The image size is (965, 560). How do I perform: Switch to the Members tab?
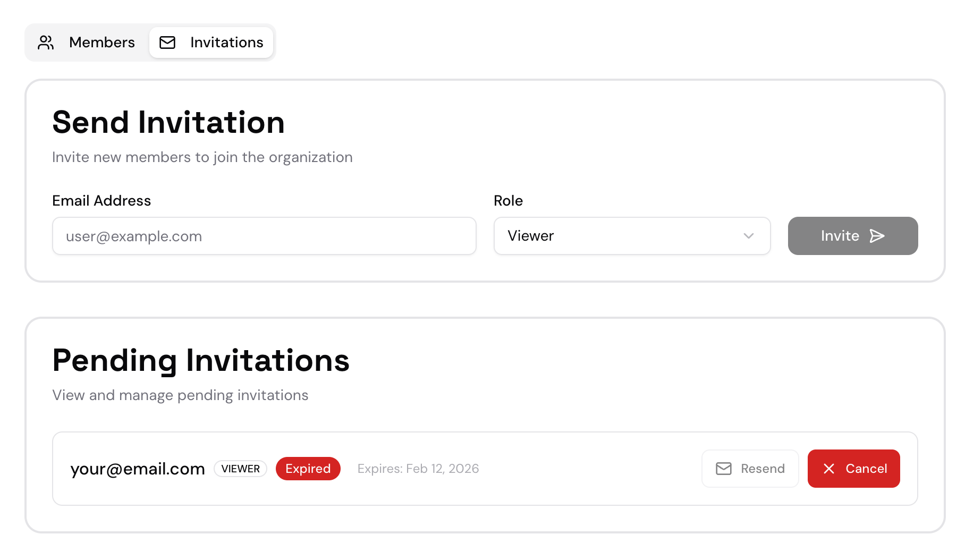pyautogui.click(x=87, y=43)
